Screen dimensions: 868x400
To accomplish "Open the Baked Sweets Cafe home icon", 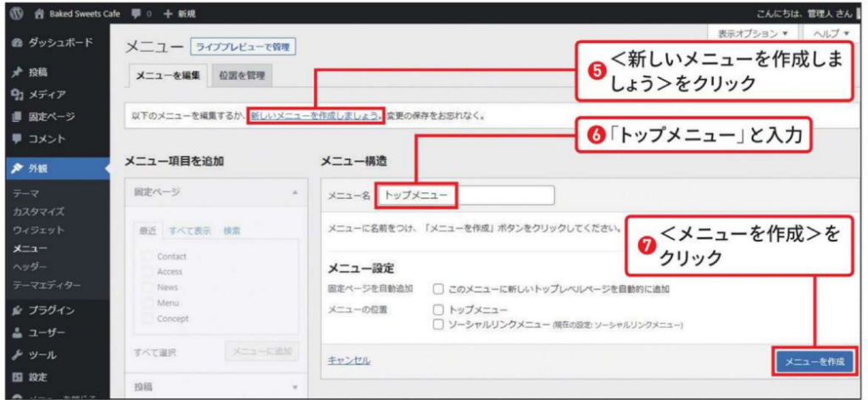I will pos(39,14).
